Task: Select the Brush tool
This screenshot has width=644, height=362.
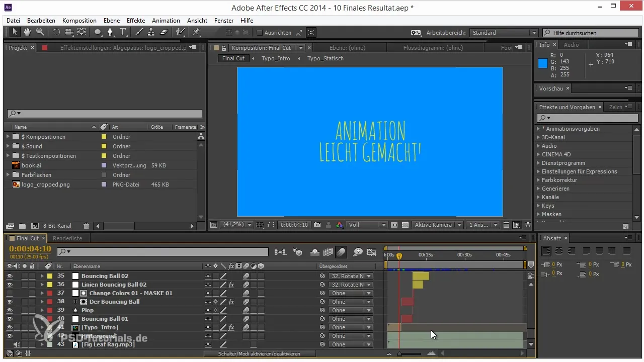Action: [139, 32]
